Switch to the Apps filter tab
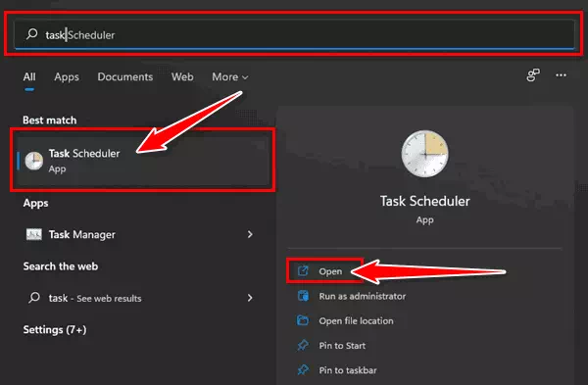The width and height of the screenshot is (588, 385). pyautogui.click(x=67, y=76)
